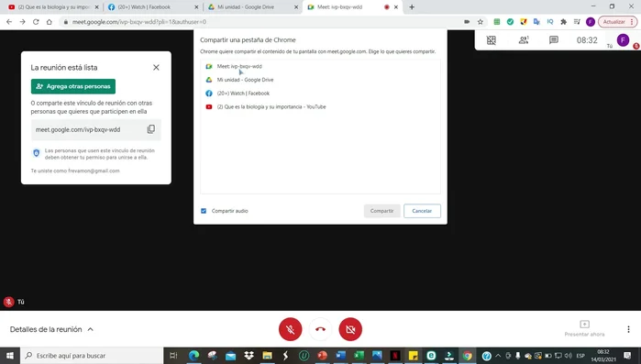Open a new browser tab
This screenshot has width=641, height=364.
coord(412,7)
